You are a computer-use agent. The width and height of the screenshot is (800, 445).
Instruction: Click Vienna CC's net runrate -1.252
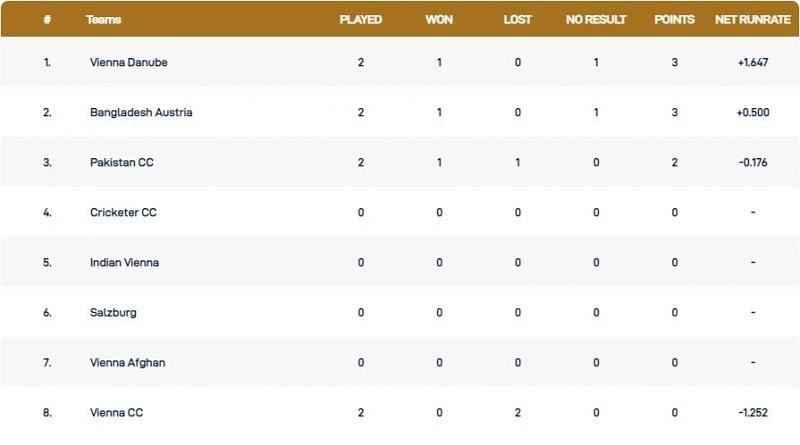752,412
